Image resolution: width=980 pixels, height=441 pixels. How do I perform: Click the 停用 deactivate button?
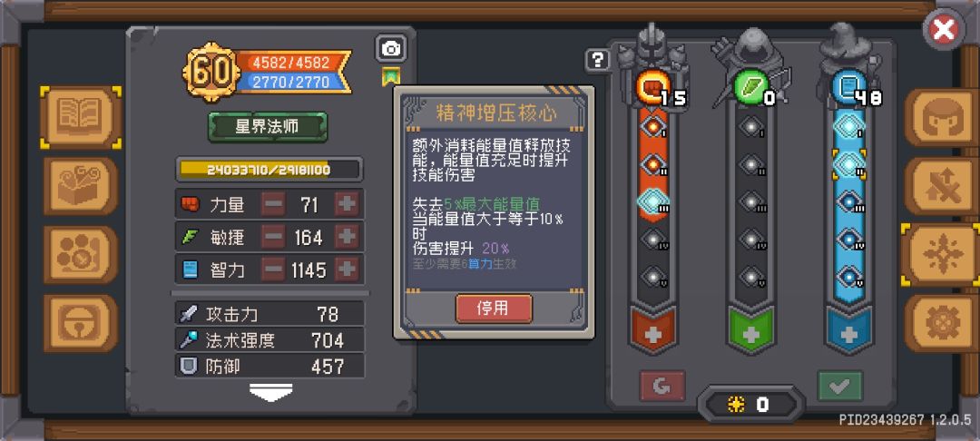click(x=494, y=309)
